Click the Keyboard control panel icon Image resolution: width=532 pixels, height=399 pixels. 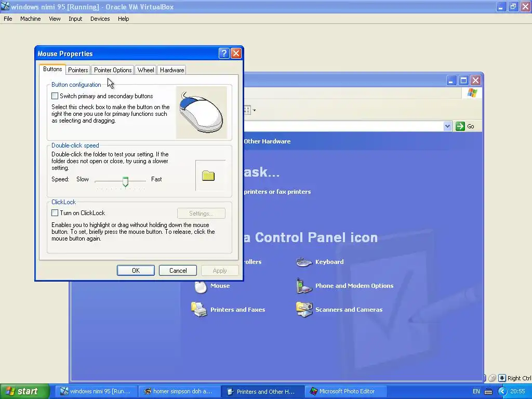click(304, 262)
